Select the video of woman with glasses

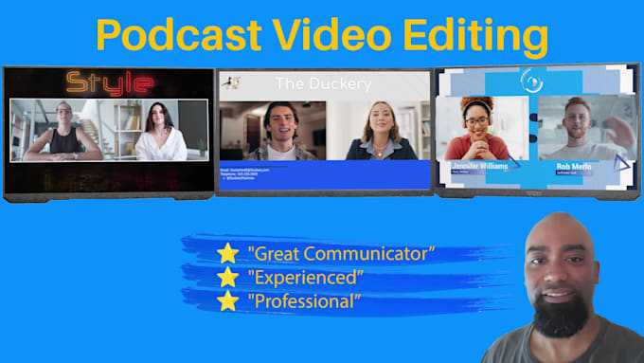pyautogui.click(x=482, y=128)
